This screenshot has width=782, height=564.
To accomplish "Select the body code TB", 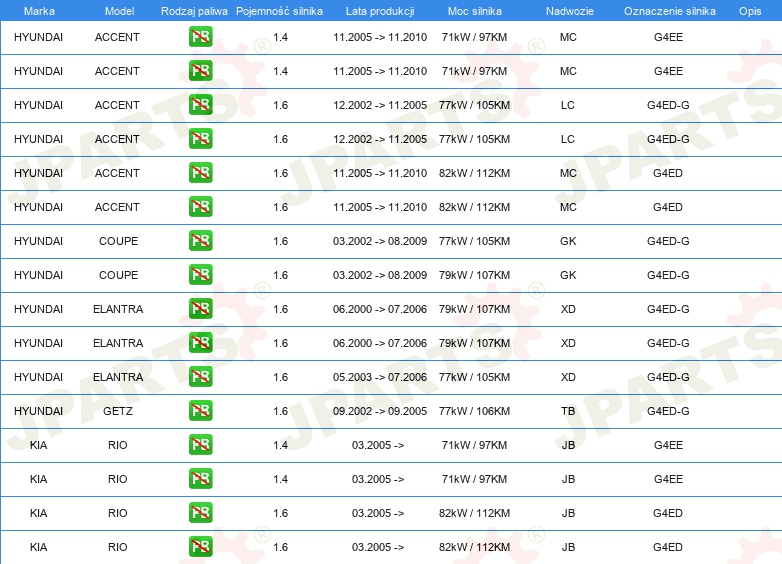I will tap(568, 411).
